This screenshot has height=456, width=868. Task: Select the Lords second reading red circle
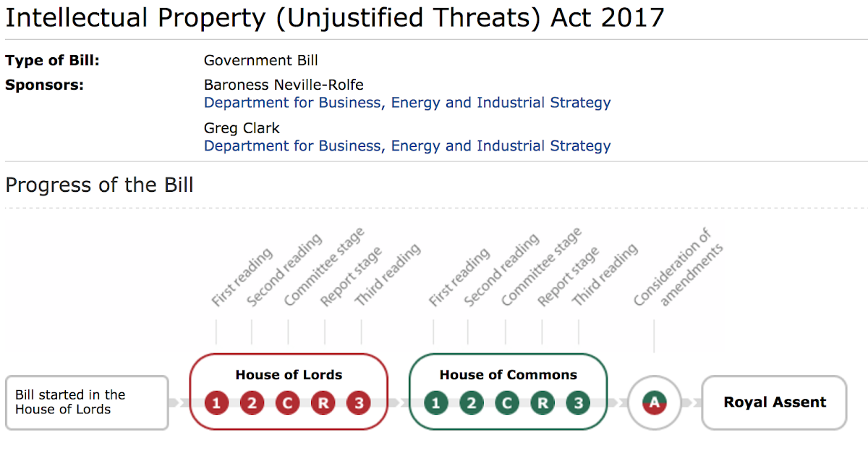(x=252, y=402)
